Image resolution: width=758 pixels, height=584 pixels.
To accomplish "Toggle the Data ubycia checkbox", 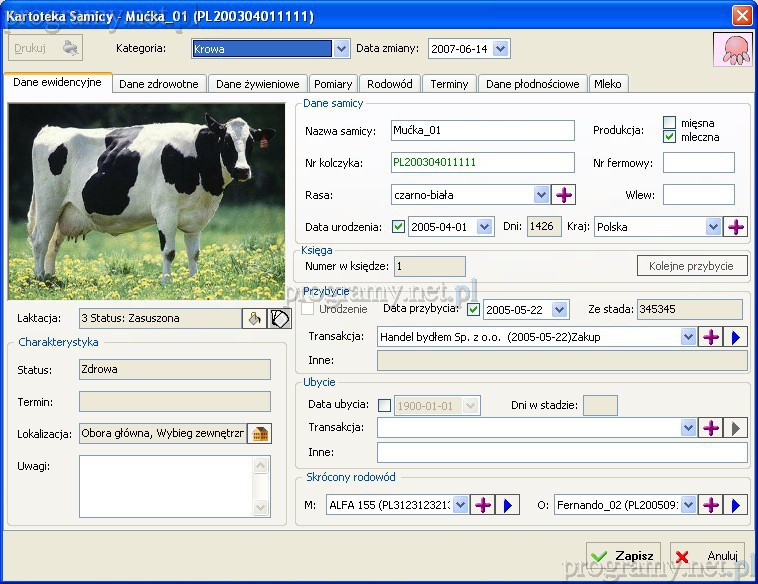I will [385, 405].
